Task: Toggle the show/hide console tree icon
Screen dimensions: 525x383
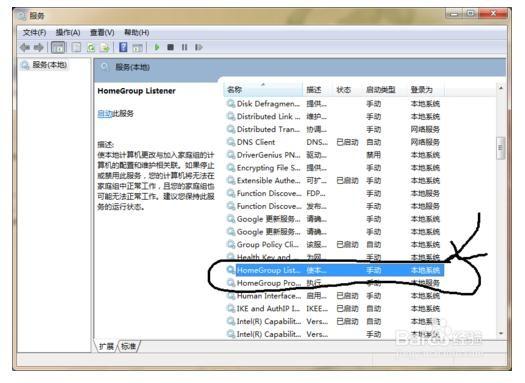Action: point(58,48)
